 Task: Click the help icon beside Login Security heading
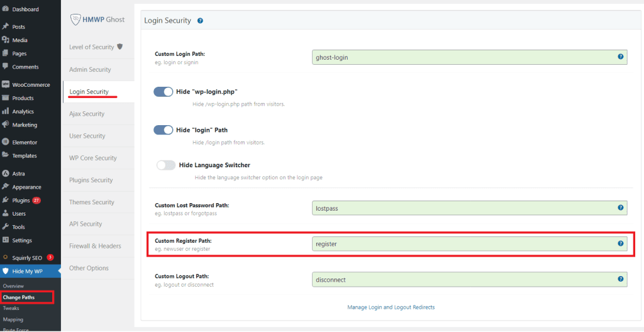pos(200,21)
